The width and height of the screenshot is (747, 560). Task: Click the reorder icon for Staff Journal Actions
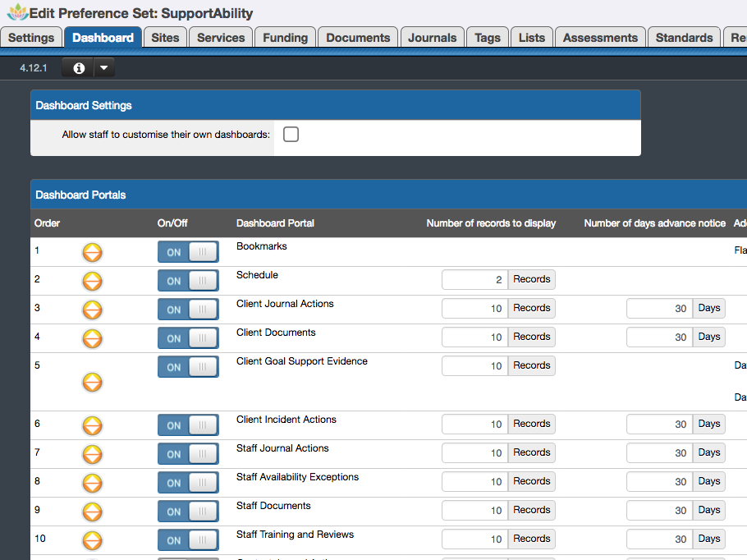tap(92, 454)
